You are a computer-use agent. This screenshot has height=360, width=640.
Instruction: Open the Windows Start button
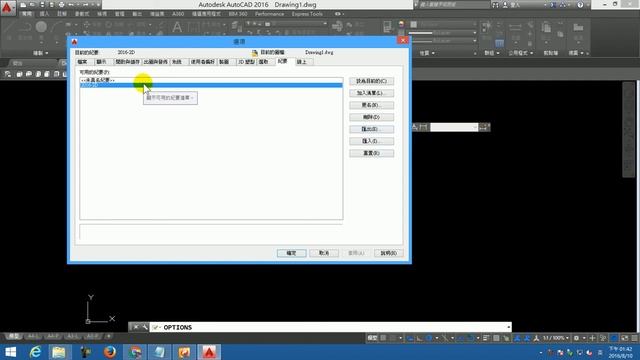[11, 352]
